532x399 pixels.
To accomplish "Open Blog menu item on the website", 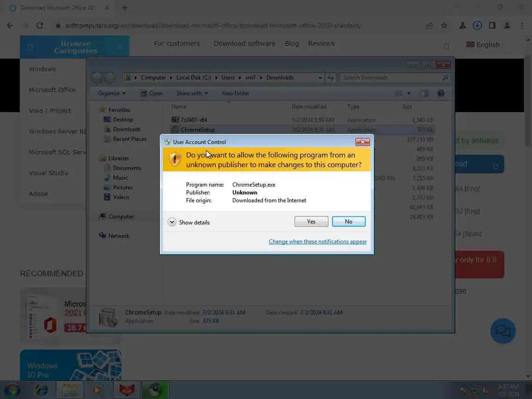I will [292, 43].
